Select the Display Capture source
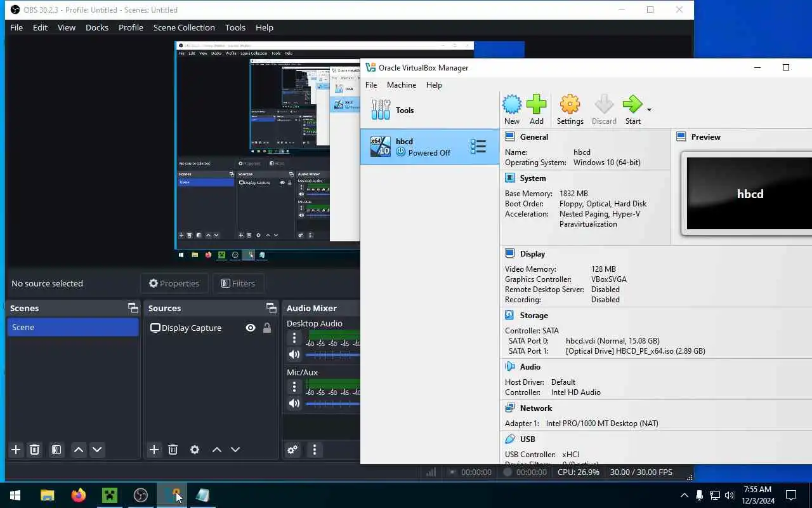The height and width of the screenshot is (508, 812). (x=192, y=328)
